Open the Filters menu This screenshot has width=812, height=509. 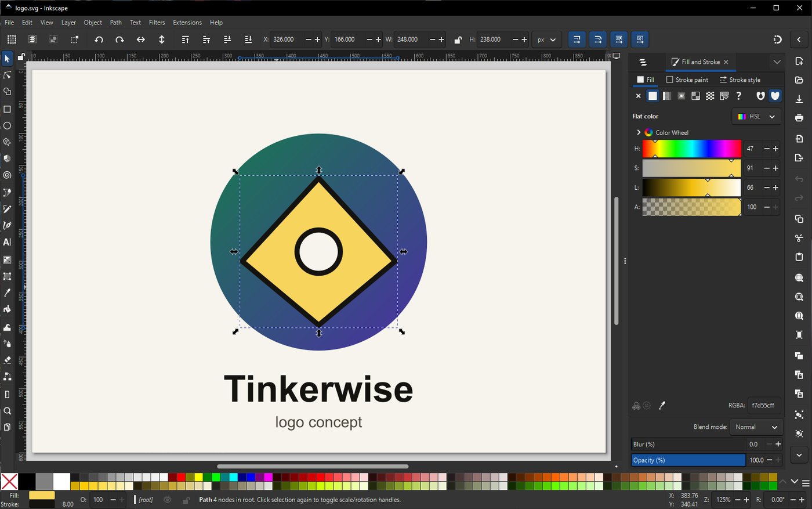[157, 23]
